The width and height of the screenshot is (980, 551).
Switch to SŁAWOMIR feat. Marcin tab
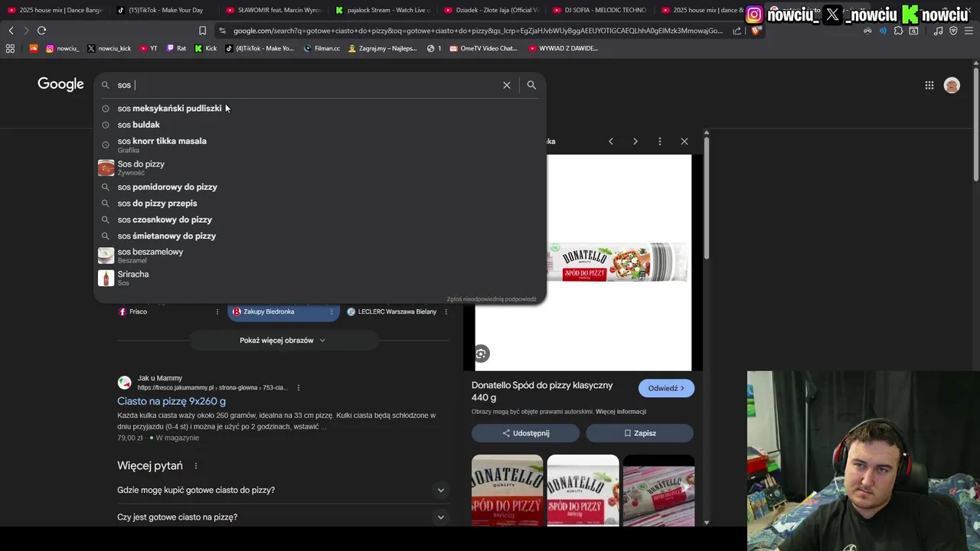(x=274, y=10)
